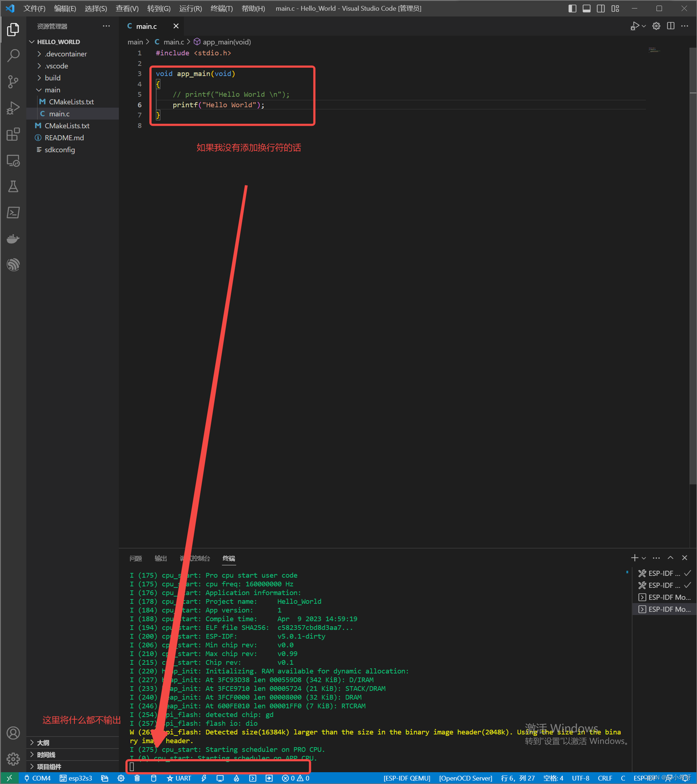Toggle the primary side bar layout button

pos(572,8)
